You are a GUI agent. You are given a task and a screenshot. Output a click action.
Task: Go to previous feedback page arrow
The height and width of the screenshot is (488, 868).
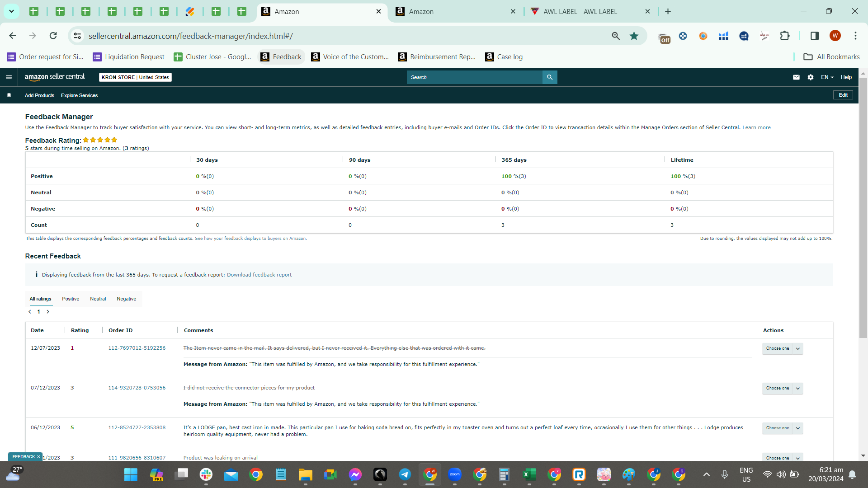(x=30, y=312)
